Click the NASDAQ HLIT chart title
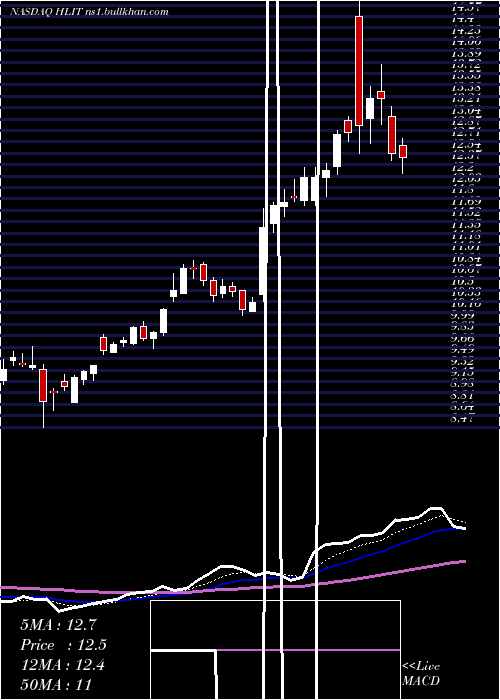 [x=90, y=12]
